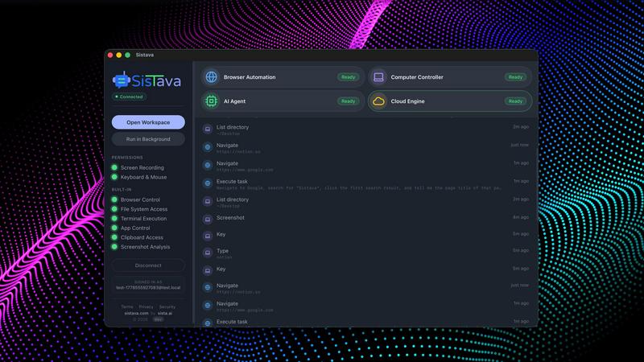Visit the sistava.com link
The image size is (644, 362).
coord(136,313)
